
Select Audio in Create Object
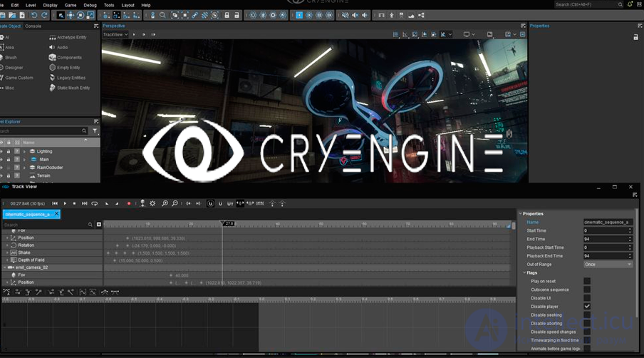[58, 47]
